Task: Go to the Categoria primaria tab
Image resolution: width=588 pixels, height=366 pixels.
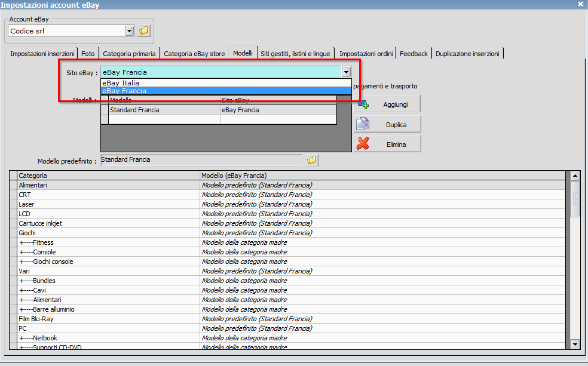Action: (129, 54)
